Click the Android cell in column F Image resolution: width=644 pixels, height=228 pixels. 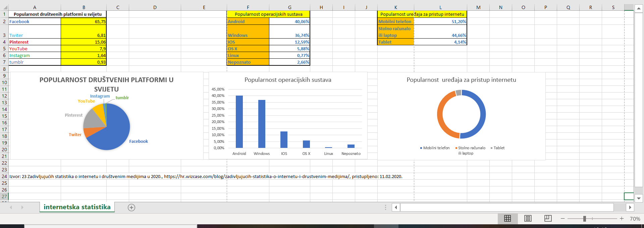coord(248,21)
